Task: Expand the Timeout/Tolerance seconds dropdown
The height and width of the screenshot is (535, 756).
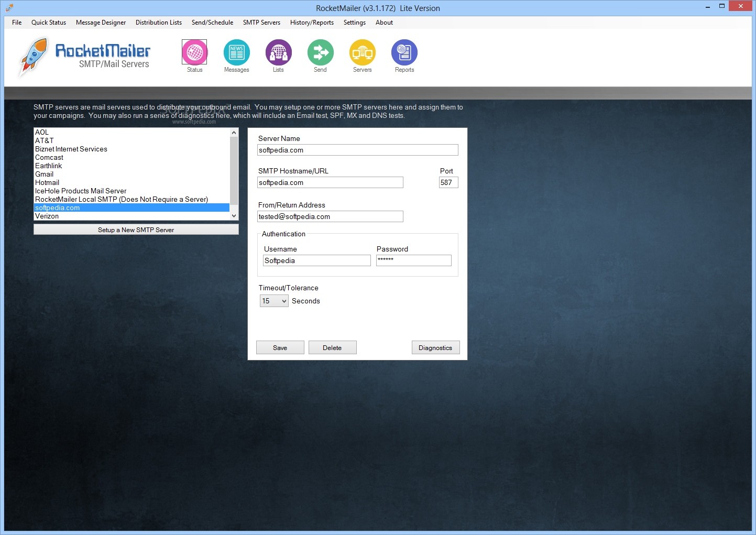Action: pos(274,301)
